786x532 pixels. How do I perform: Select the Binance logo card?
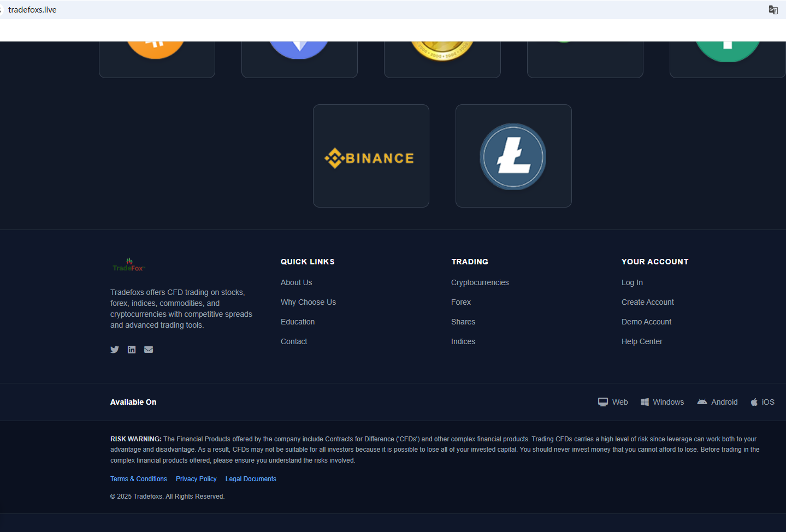pyautogui.click(x=371, y=156)
